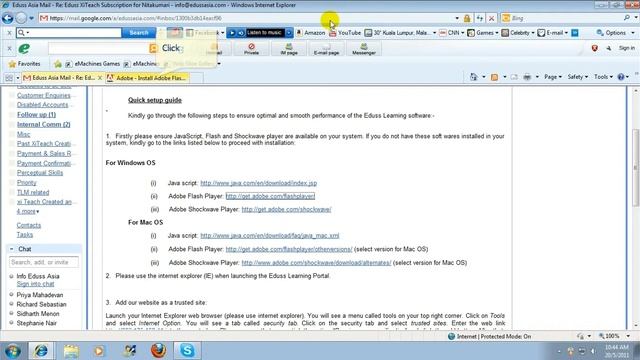Open the Safety menu
640x360 pixels.
pyautogui.click(x=577, y=77)
